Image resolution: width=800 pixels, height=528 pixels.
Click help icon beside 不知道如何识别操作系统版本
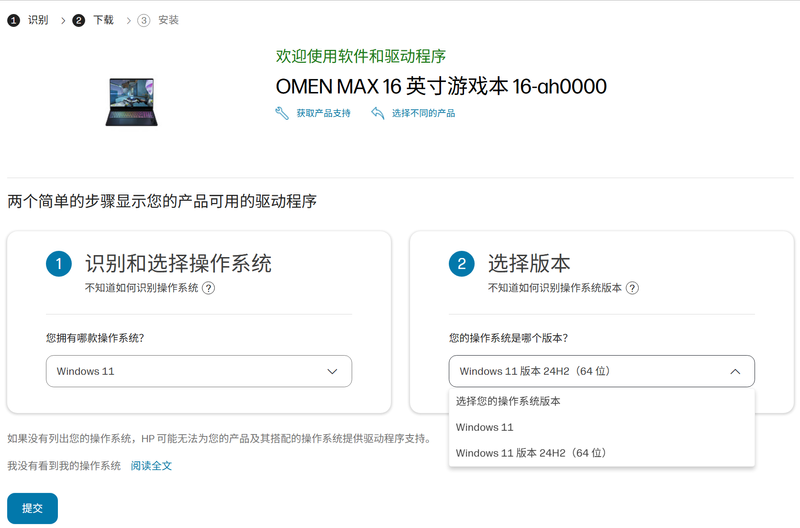coord(632,288)
